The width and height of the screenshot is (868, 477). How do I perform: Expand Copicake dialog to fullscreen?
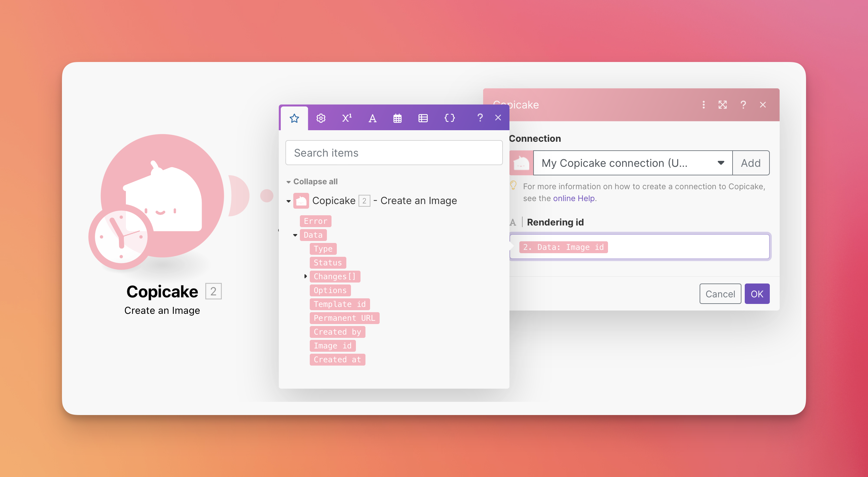(x=722, y=105)
